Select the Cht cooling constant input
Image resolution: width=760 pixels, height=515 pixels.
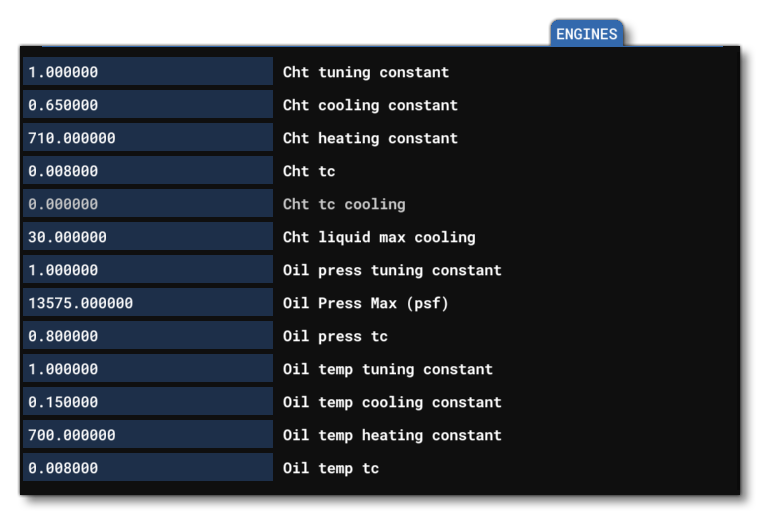click(x=147, y=105)
